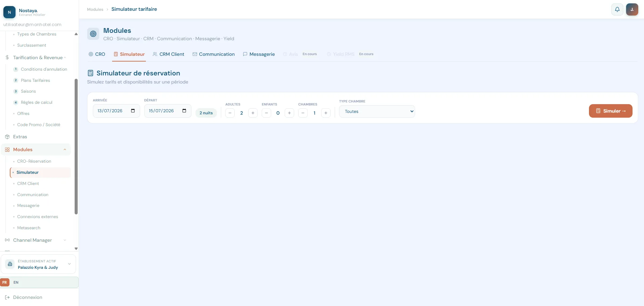
Task: Open the Type Chambre dropdown Toutes
Action: click(x=377, y=112)
